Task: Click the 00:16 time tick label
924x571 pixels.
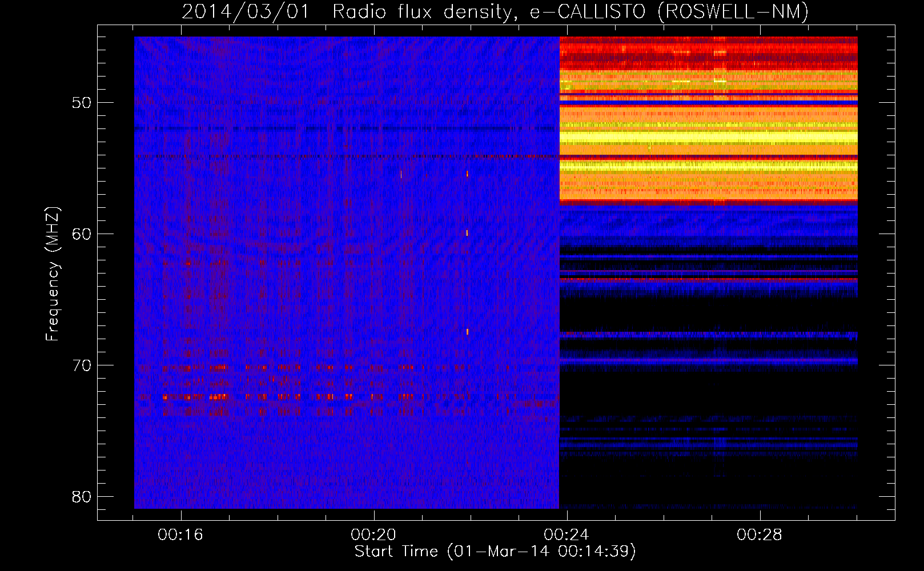Action: (180, 535)
